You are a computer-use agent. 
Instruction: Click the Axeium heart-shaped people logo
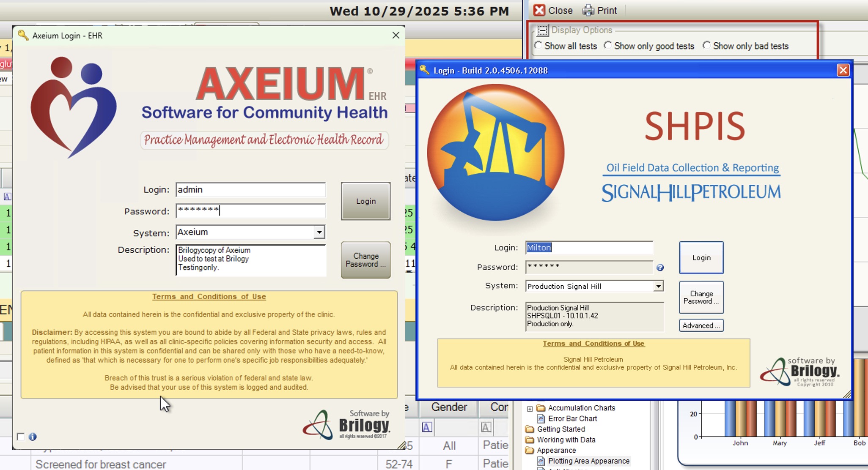pos(73,107)
